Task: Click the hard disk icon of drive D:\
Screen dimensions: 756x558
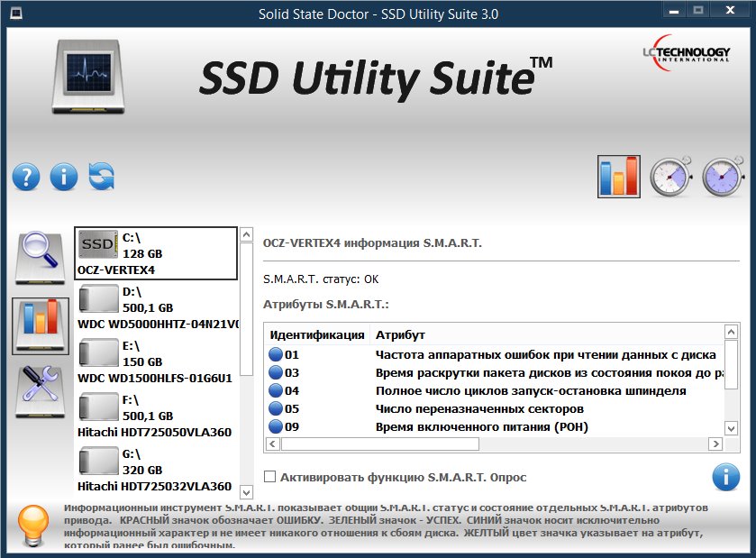Action: 98,298
